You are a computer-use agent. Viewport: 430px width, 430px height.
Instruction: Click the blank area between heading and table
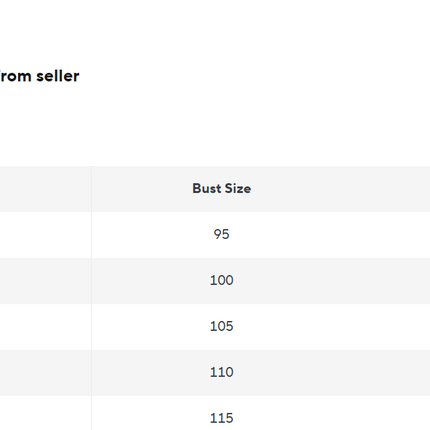(215, 125)
